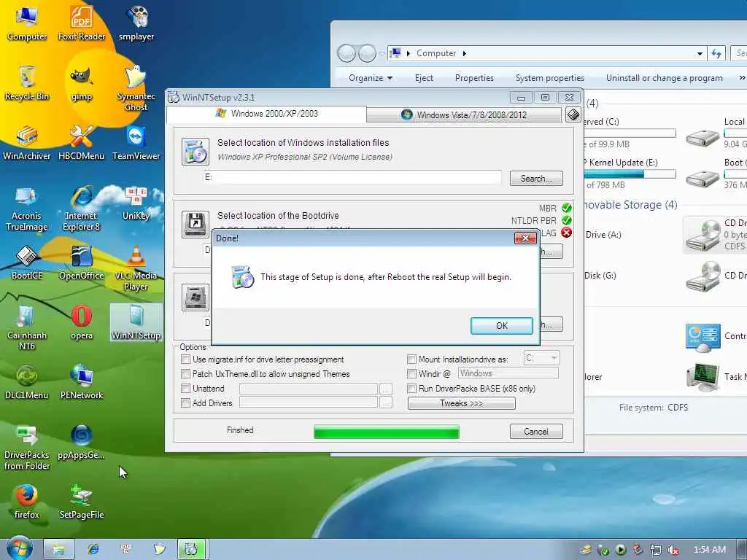
Task: Expand the Tweaks >>> panel
Action: click(x=461, y=403)
